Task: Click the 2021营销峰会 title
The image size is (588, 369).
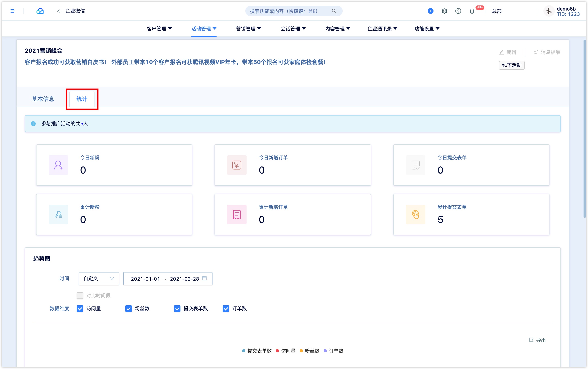Action: (x=43, y=51)
